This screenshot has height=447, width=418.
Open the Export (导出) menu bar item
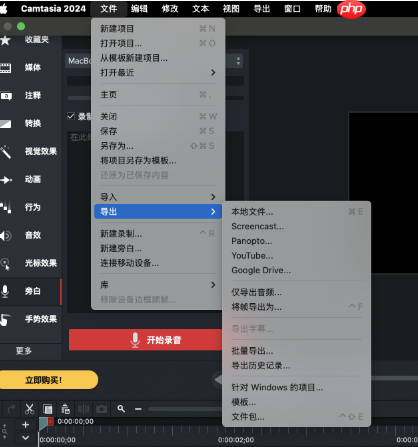pyautogui.click(x=262, y=9)
